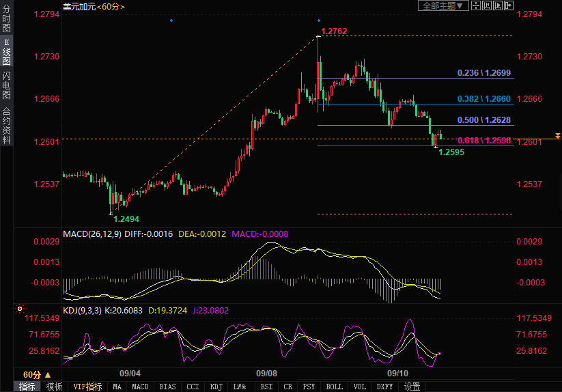
Task: Open the 合约资料 contract info tab
Action: (6, 125)
